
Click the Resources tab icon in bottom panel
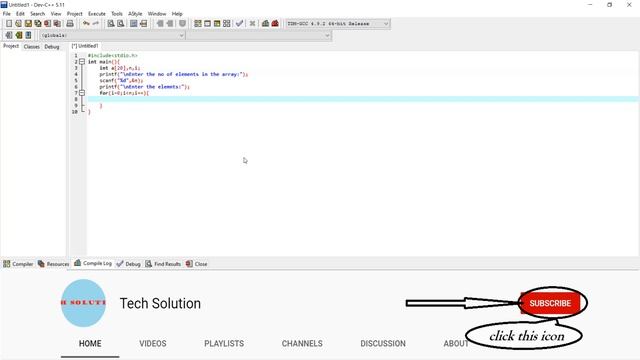(41, 264)
